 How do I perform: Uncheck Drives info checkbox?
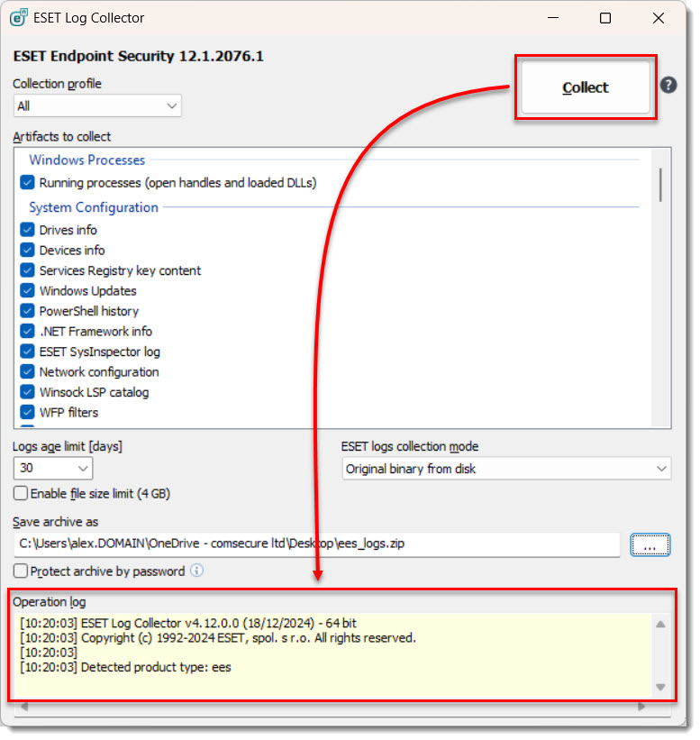27,231
